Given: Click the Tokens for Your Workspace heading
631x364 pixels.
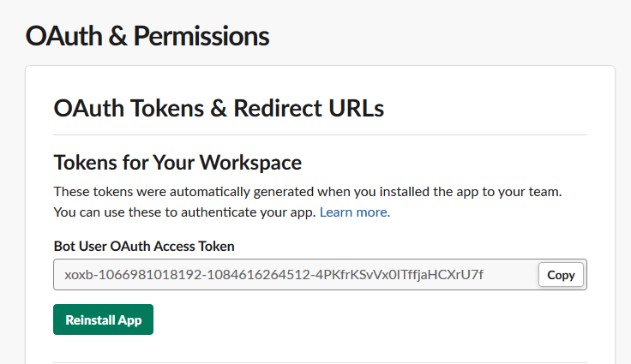Looking at the screenshot, I should point(177,163).
